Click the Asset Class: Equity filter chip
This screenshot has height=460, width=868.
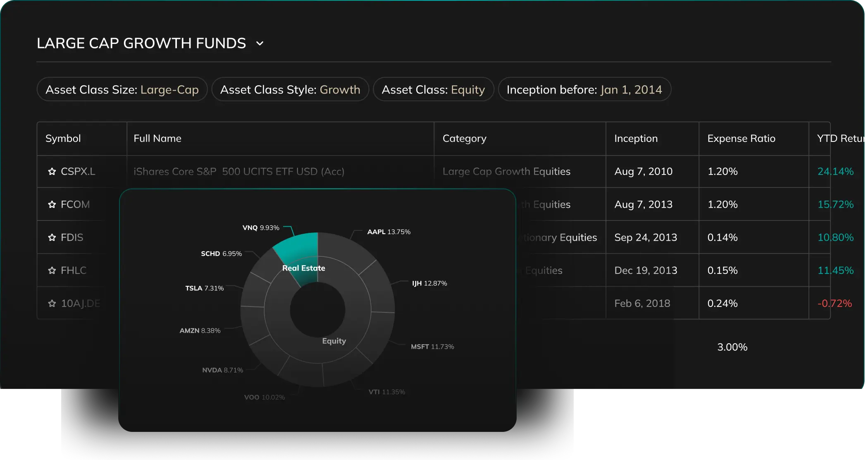(433, 89)
